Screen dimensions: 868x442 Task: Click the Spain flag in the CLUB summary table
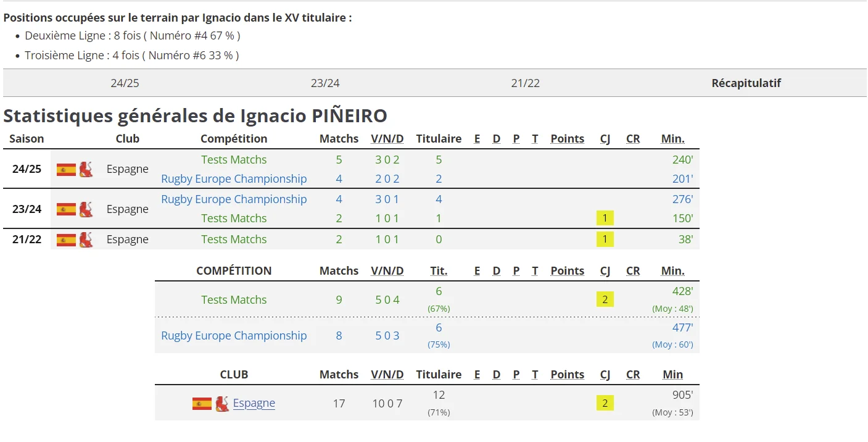tap(202, 404)
